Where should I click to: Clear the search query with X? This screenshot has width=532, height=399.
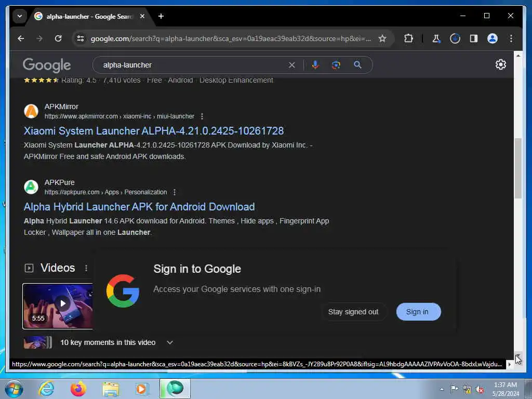coord(292,65)
